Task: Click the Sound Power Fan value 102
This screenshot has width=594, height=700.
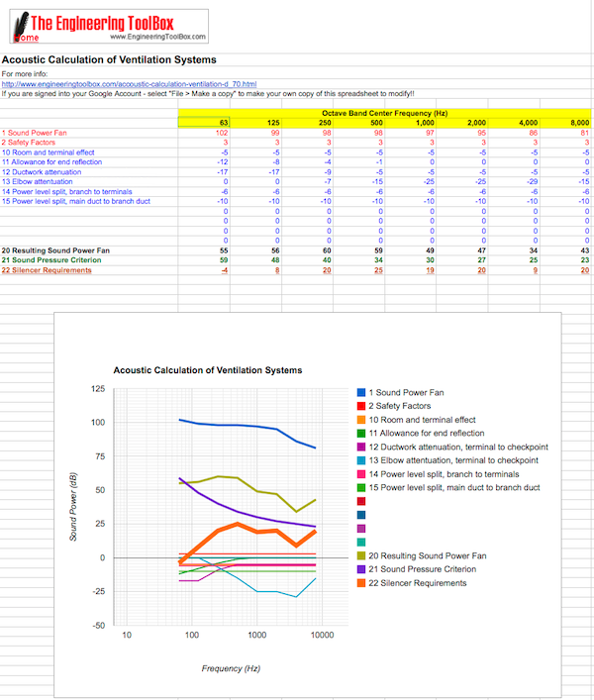Action: [x=222, y=133]
